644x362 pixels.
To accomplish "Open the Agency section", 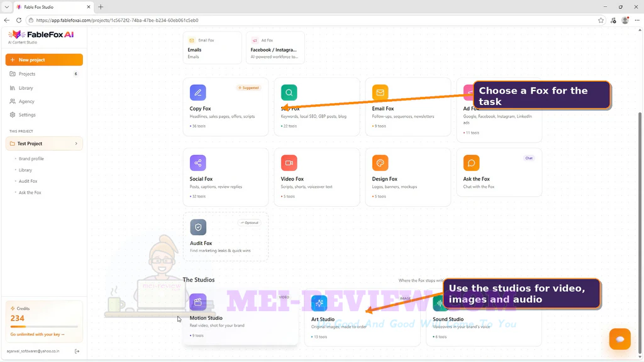I will tap(44, 101).
